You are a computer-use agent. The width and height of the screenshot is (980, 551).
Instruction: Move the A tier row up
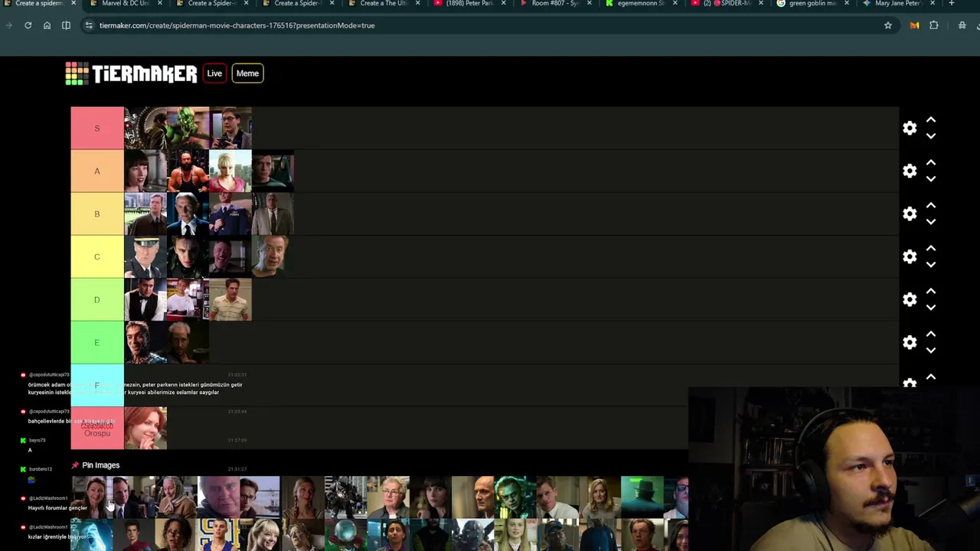coord(931,163)
